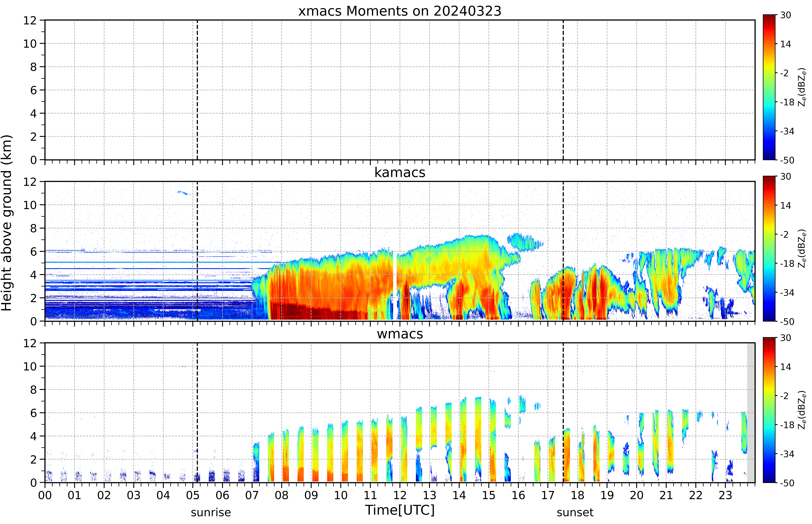This screenshot has height=524, width=812.
Task: Click the "8" height tick of the wmacs panel
Action: point(33,390)
